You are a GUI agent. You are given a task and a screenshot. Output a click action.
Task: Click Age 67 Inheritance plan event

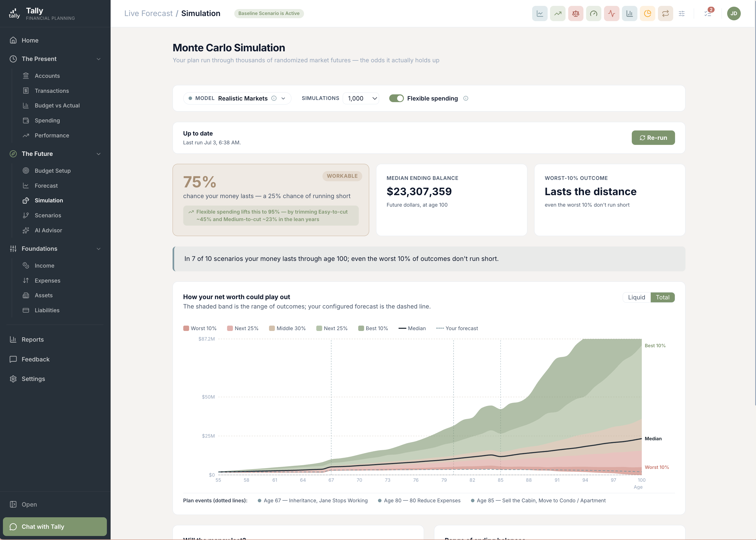pos(313,500)
